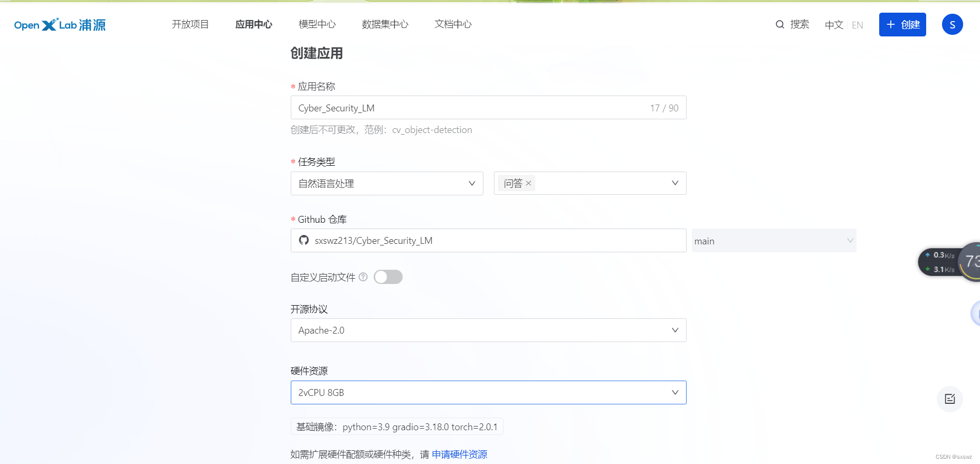Click the user avatar S icon

952,24
